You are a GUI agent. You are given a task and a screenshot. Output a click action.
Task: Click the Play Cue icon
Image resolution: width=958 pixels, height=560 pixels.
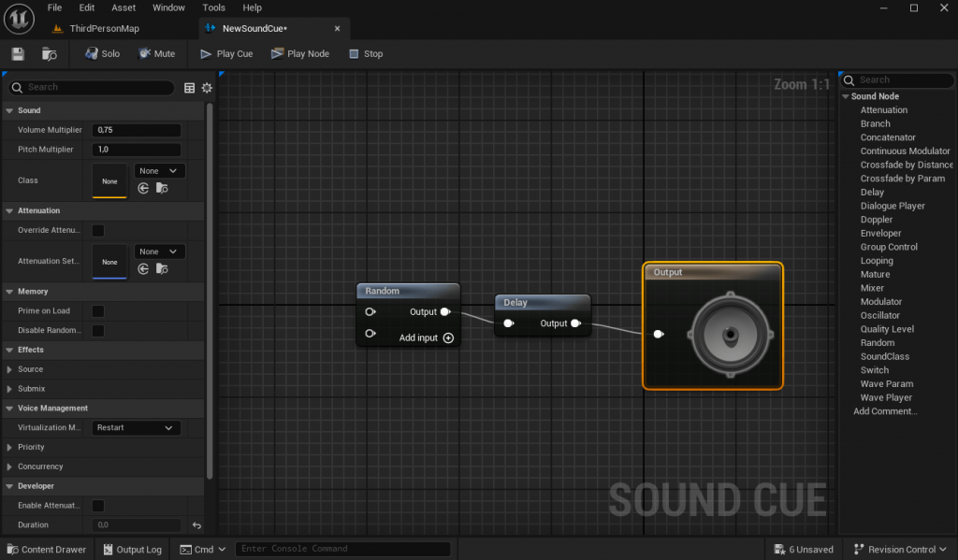click(x=225, y=53)
